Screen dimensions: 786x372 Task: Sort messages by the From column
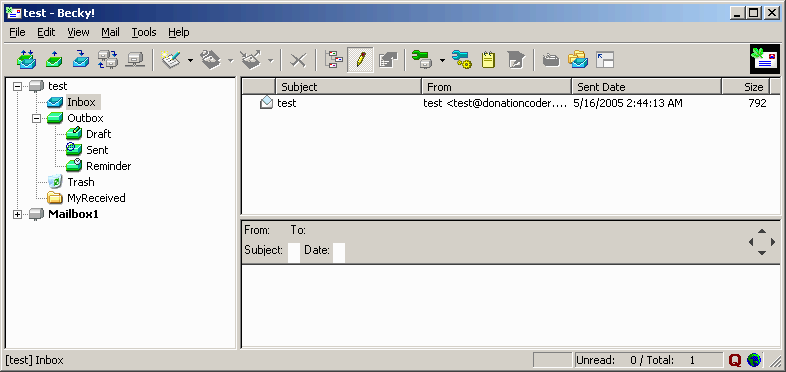[x=496, y=87]
